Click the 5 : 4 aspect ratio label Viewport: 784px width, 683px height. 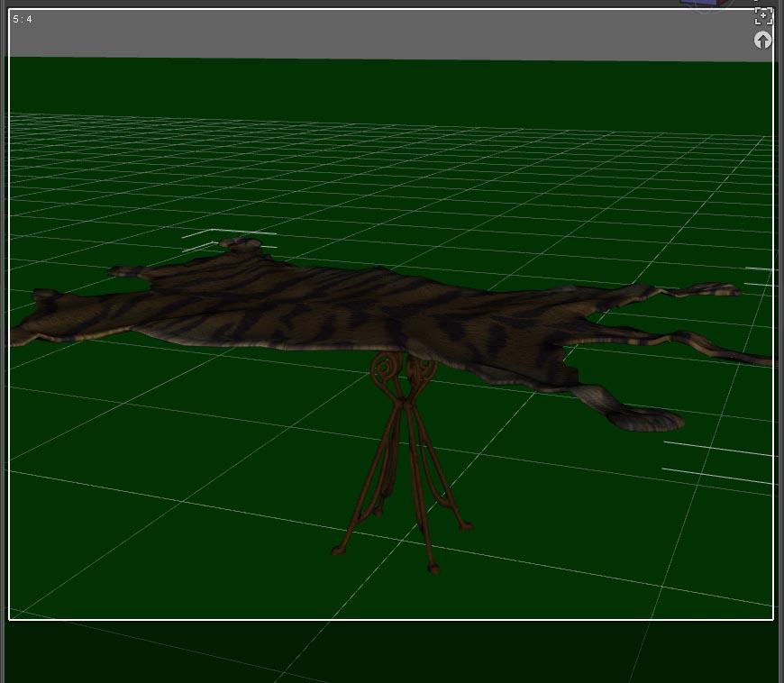23,19
